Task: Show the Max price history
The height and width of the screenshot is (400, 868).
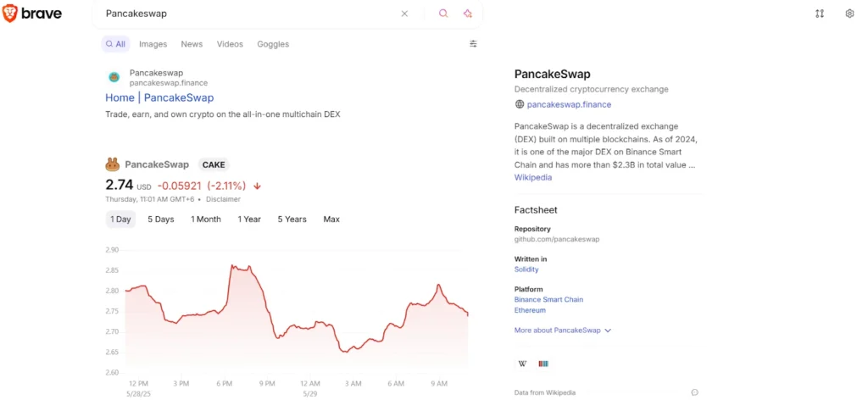Action: 331,219
